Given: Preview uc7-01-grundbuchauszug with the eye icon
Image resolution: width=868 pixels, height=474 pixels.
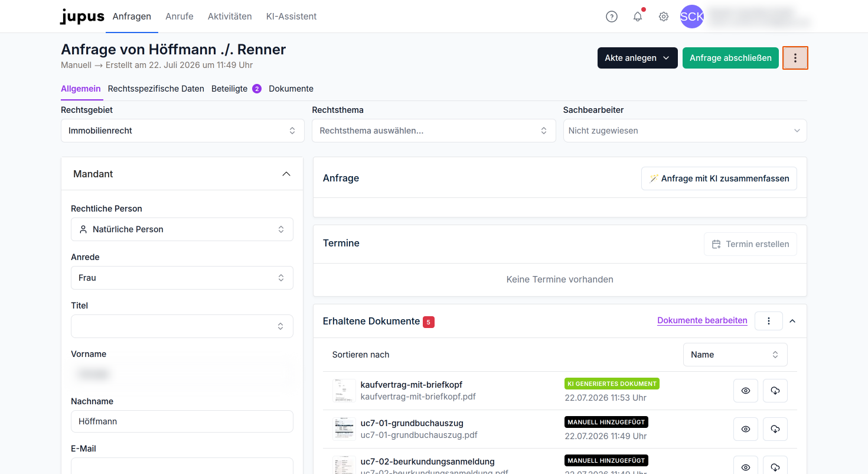Looking at the screenshot, I should point(746,429).
